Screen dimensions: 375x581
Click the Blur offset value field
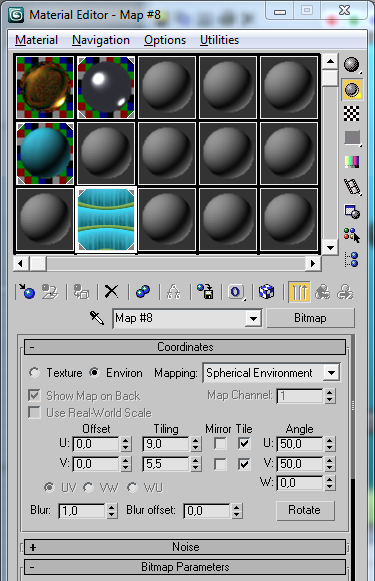click(208, 511)
